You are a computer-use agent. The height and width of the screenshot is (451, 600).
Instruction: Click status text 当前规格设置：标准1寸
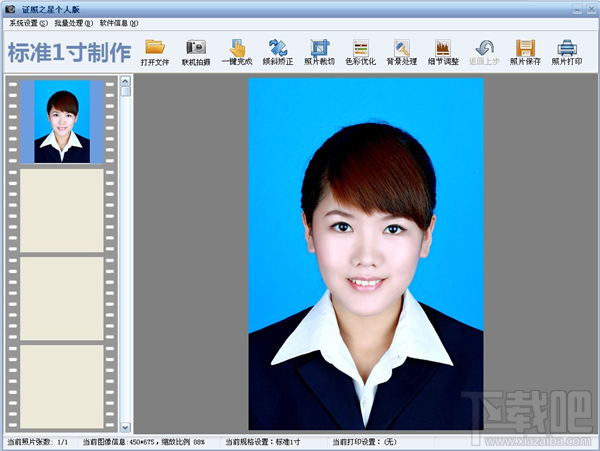262,442
